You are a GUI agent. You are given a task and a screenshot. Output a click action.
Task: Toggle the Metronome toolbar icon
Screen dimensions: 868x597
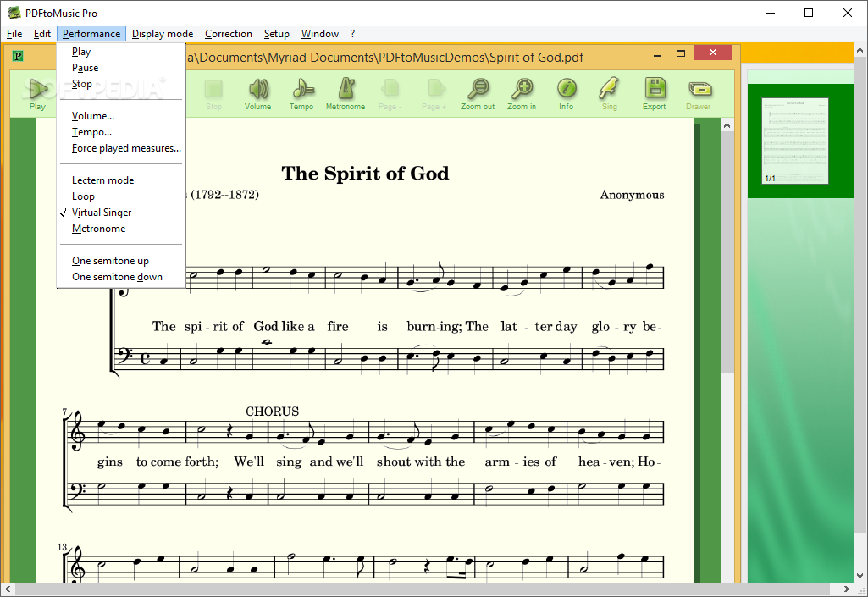[x=346, y=94]
